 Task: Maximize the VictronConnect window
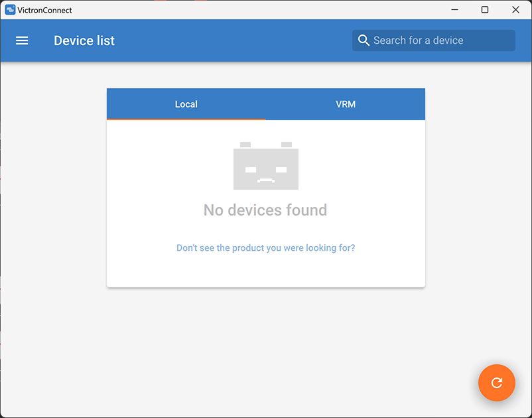pos(485,10)
